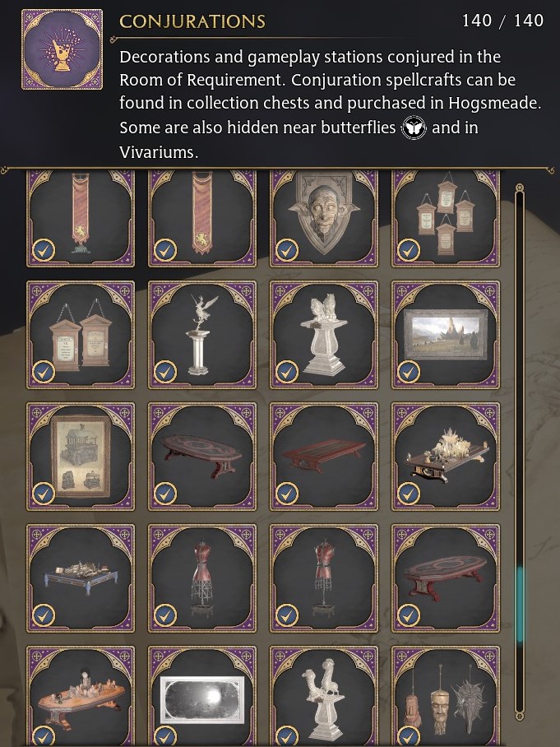Select the blue table with clutter

point(81,578)
